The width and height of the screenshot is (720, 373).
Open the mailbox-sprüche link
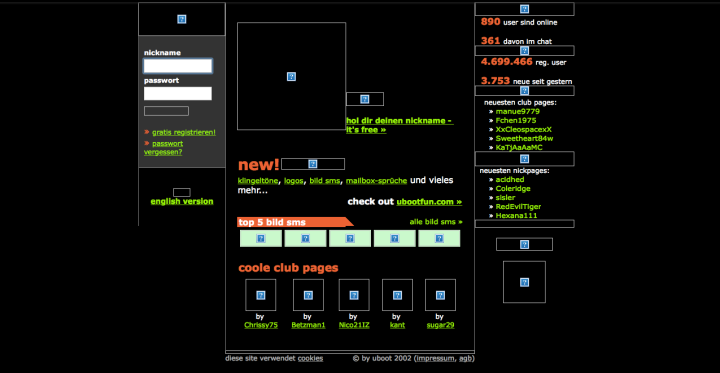coord(377,181)
